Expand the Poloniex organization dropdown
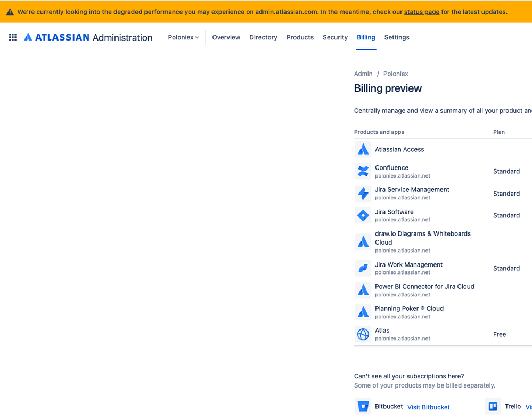532x419 pixels. click(183, 37)
